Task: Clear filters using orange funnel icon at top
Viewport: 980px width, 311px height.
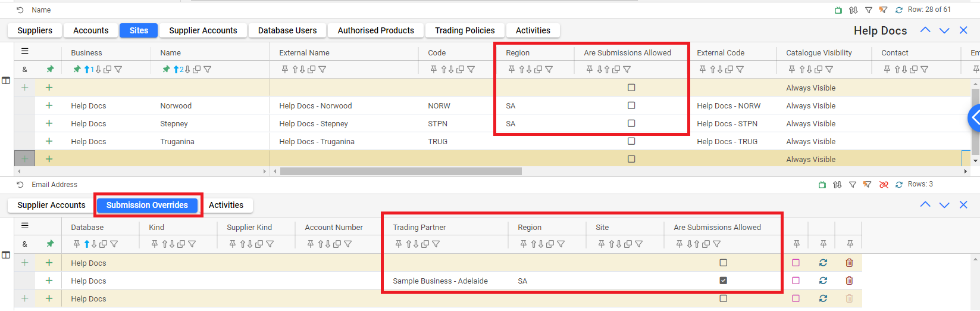Action: pyautogui.click(x=883, y=10)
